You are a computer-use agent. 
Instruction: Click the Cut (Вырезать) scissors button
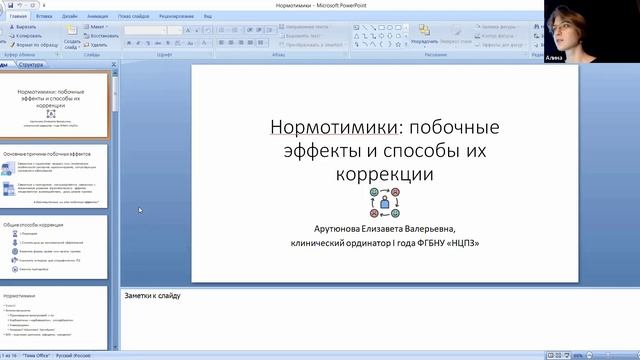pos(24,27)
